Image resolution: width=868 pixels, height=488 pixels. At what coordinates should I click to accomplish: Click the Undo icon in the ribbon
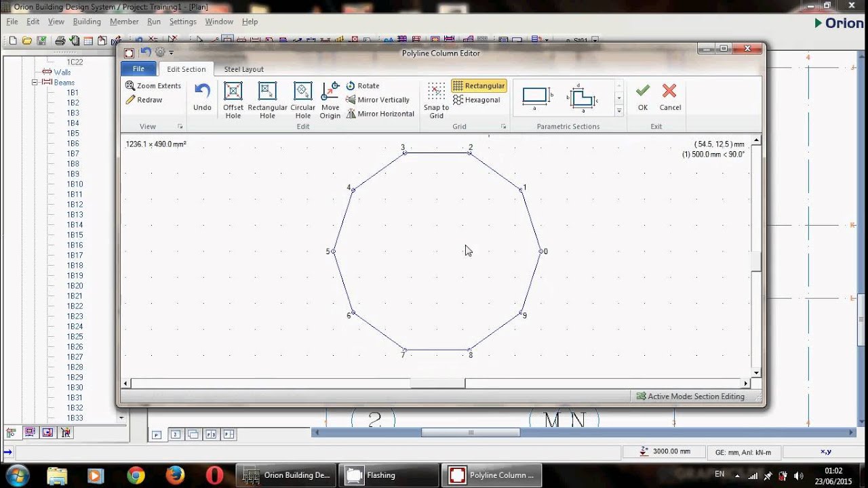(202, 97)
